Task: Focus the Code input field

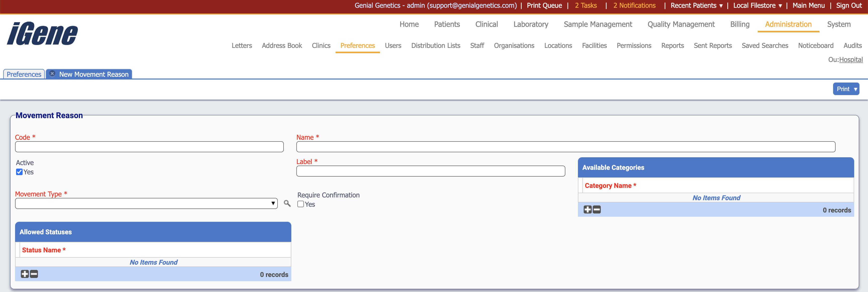Action: pyautogui.click(x=149, y=147)
